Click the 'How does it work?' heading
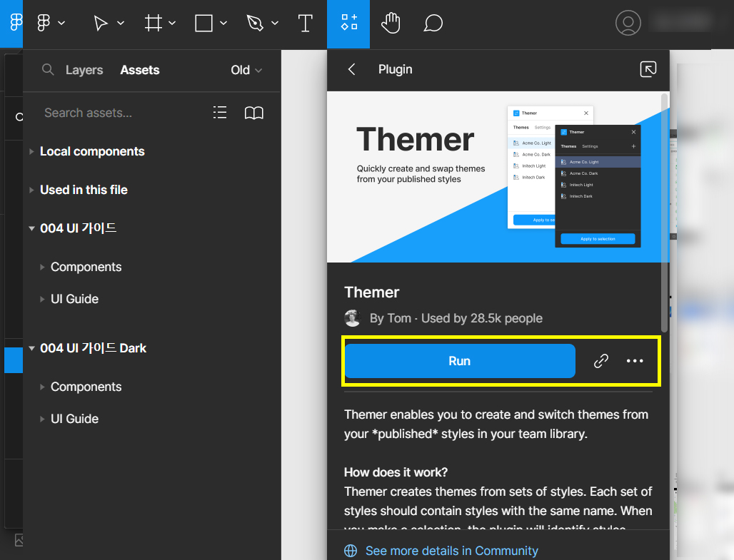 click(x=396, y=472)
